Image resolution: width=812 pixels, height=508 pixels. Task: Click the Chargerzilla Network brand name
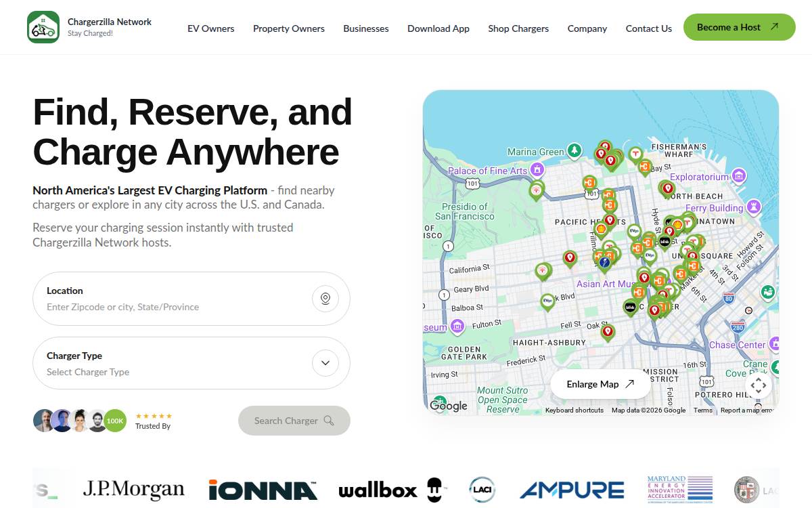click(110, 22)
